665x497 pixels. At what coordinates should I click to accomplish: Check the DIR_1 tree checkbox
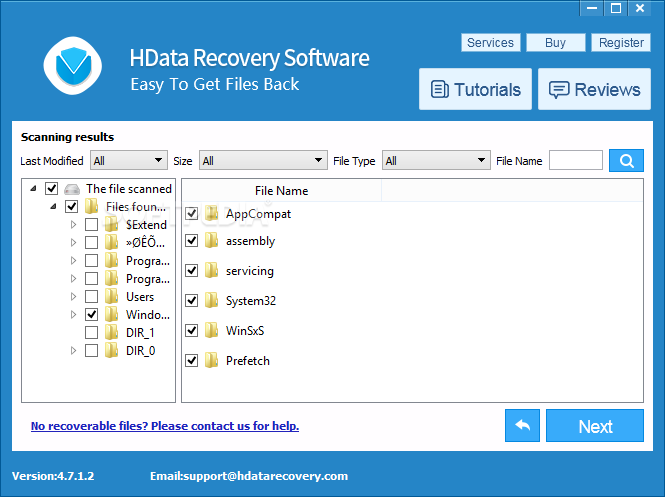coord(92,332)
